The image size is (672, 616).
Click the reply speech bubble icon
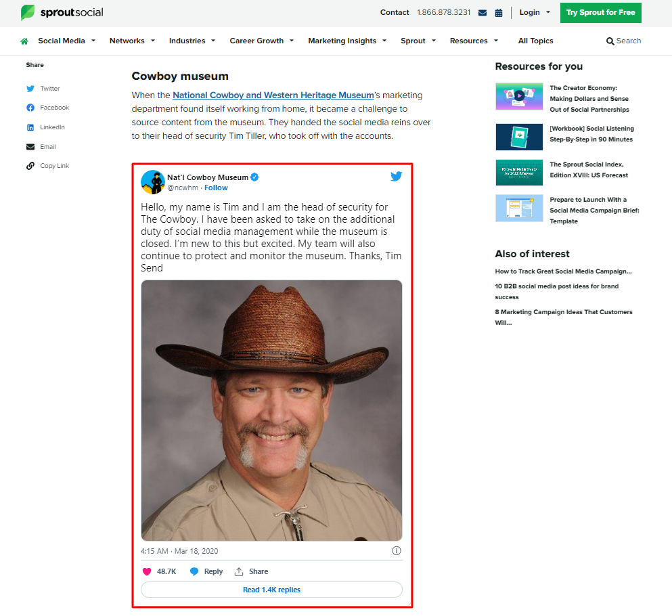(x=194, y=571)
